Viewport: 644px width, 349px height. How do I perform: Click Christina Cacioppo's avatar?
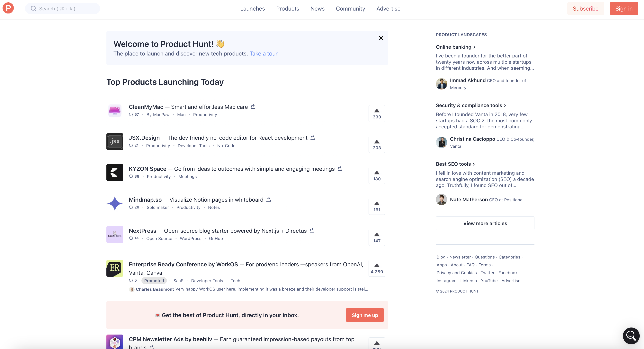pyautogui.click(x=442, y=142)
